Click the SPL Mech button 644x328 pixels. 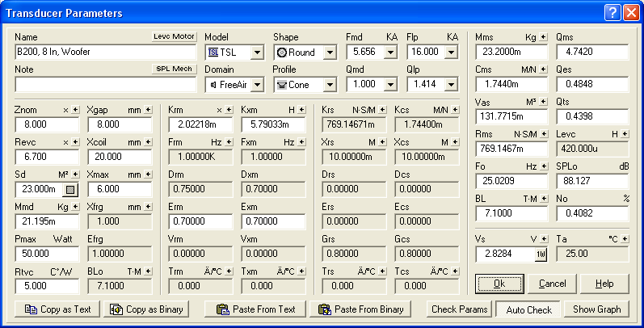pyautogui.click(x=175, y=69)
